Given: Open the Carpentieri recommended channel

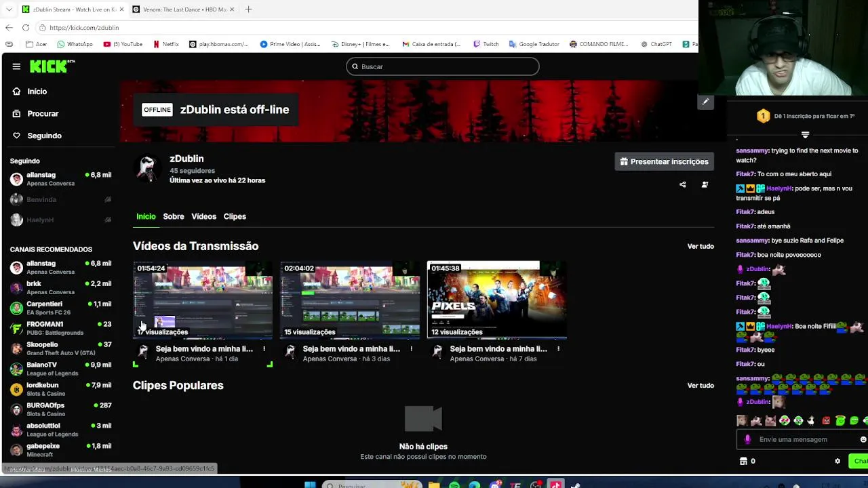Looking at the screenshot, I should (60, 308).
